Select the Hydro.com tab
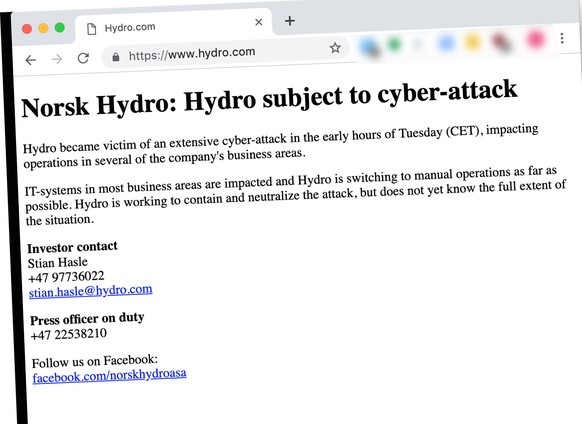The width and height of the screenshot is (582, 424). 174,25
